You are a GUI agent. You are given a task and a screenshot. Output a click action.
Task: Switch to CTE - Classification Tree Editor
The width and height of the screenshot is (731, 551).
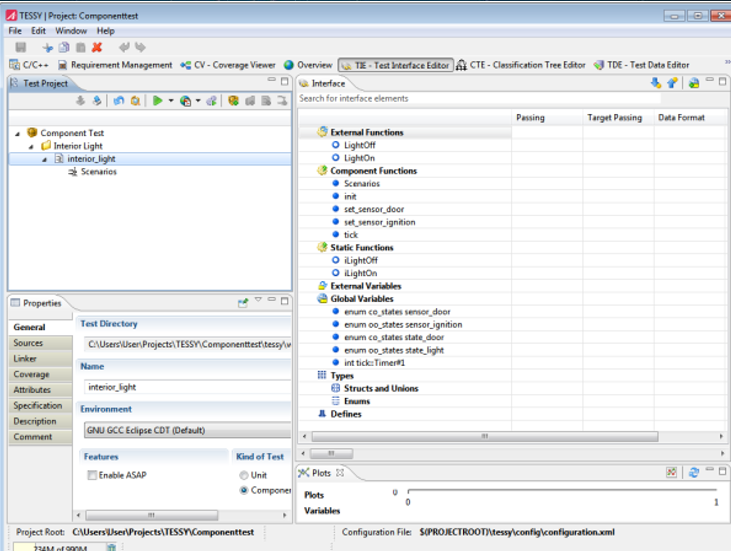coord(521,65)
